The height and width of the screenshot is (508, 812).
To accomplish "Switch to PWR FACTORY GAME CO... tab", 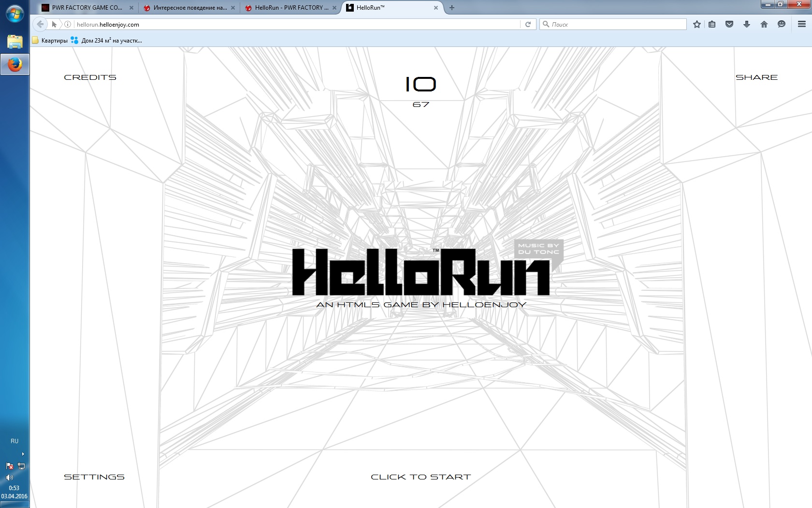I will (x=87, y=8).
